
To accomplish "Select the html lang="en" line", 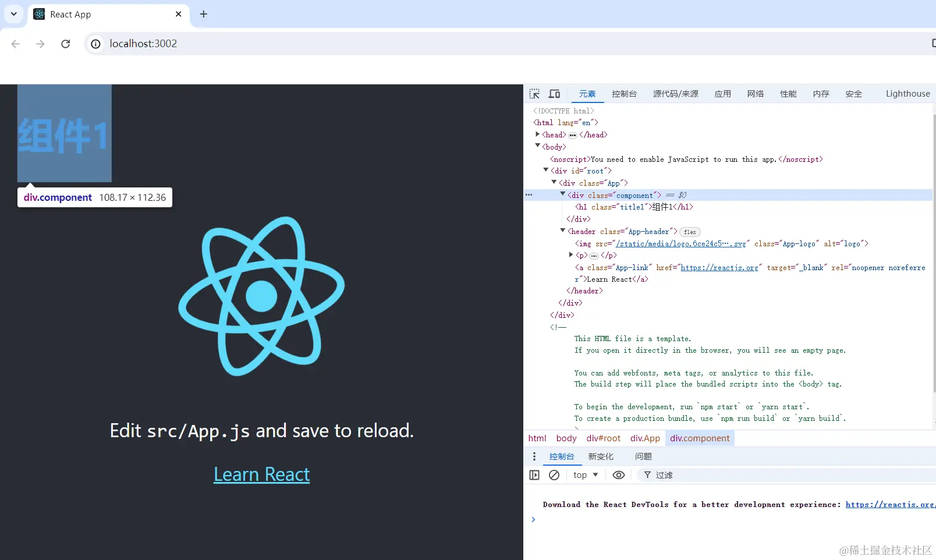I will (566, 123).
